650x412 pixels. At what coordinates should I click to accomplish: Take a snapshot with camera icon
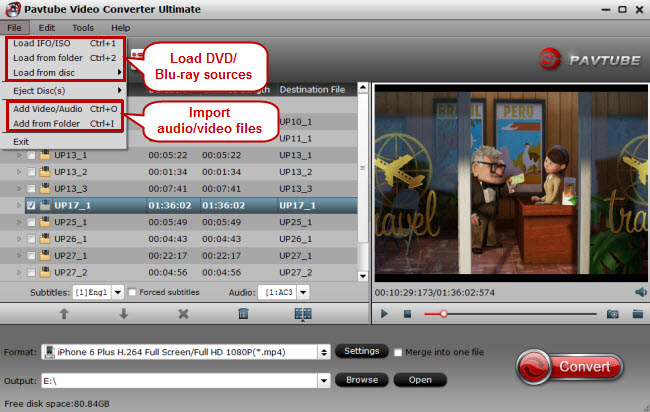[x=612, y=314]
